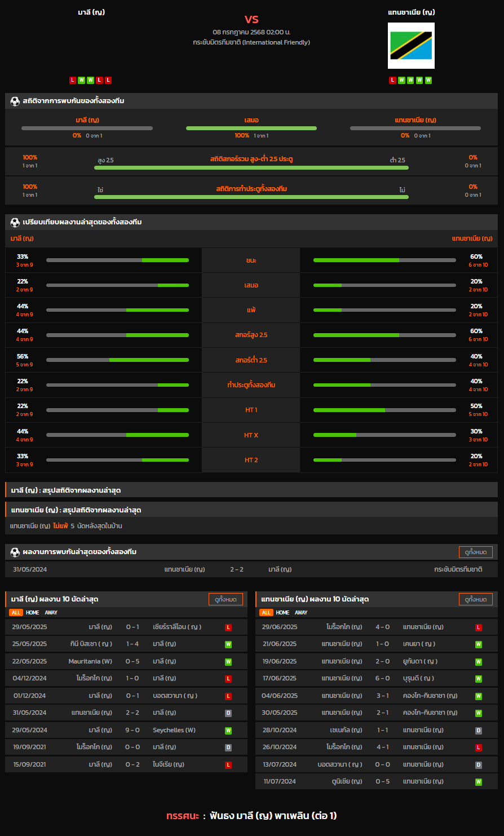Viewport: 504px width, 836px height.
Task: Click 'Mauritania (W)' team name
Action: (x=90, y=661)
